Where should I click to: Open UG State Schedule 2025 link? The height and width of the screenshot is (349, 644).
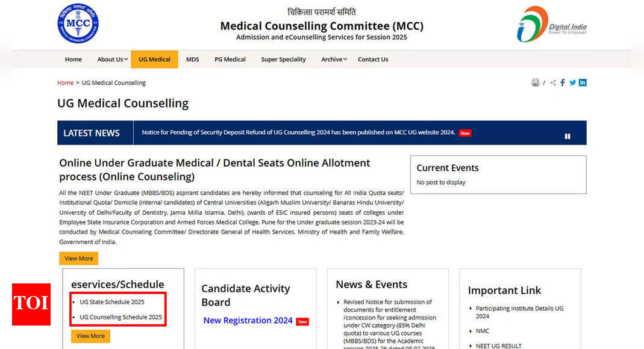111,302
